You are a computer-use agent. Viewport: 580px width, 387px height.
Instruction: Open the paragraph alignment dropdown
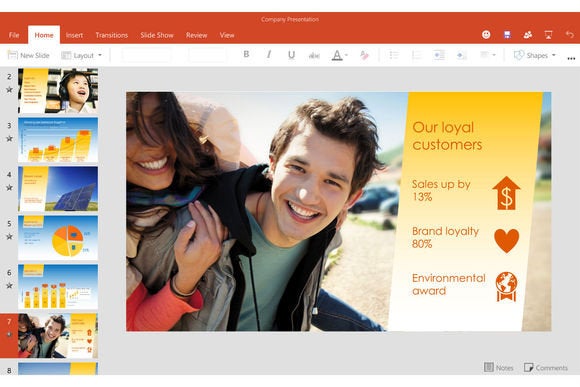point(488,55)
